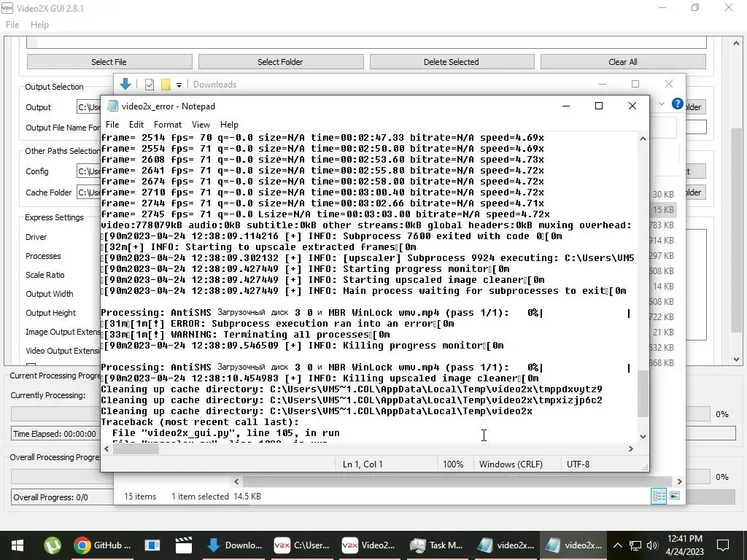The width and height of the screenshot is (747, 560).
Task: Switch to Task Manager in taskbar
Action: point(436,545)
